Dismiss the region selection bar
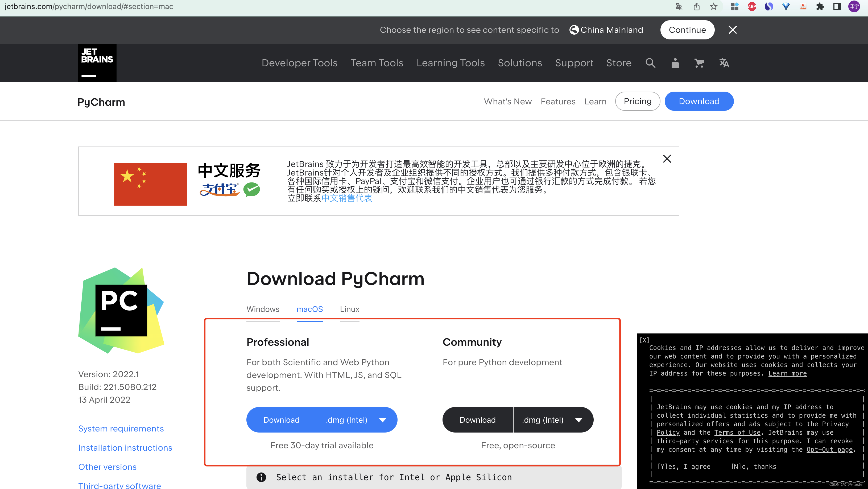This screenshot has width=868, height=489. tap(733, 30)
